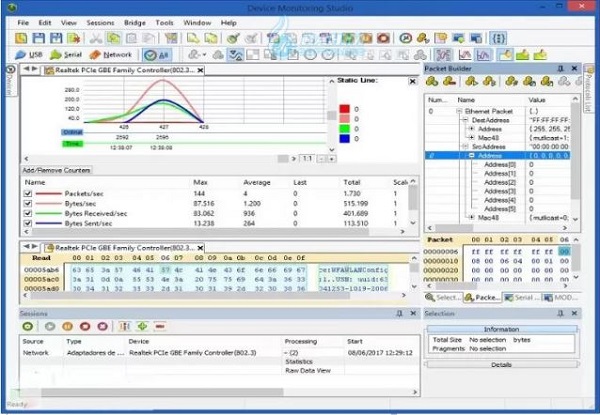Switch to the MOD tab at bottom right

(x=561, y=298)
